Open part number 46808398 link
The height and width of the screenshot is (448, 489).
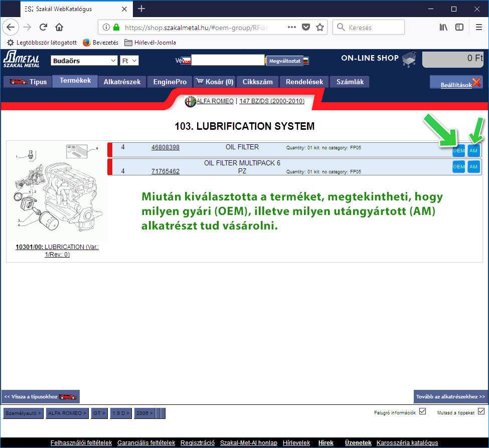[166, 147]
